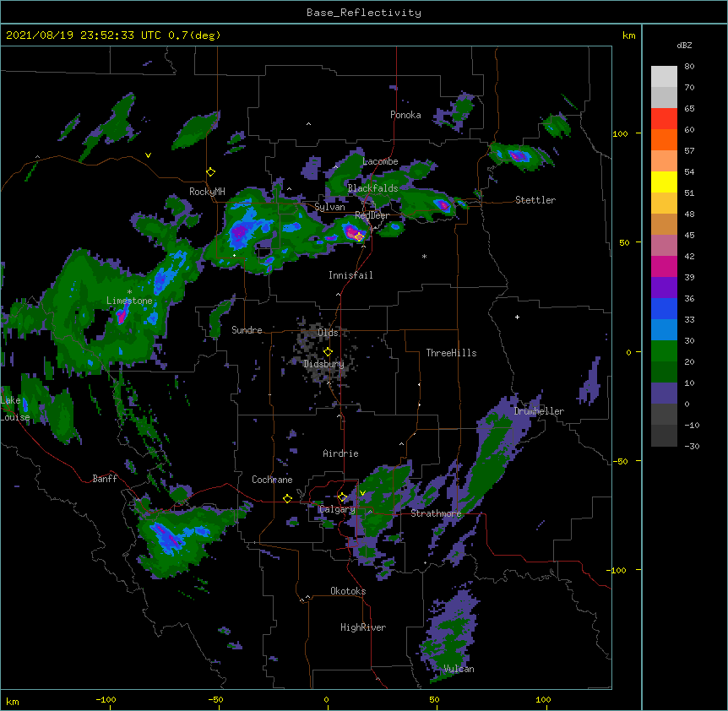Click the dBZ legend heading
Screen dimensions: 728x711
684,46
